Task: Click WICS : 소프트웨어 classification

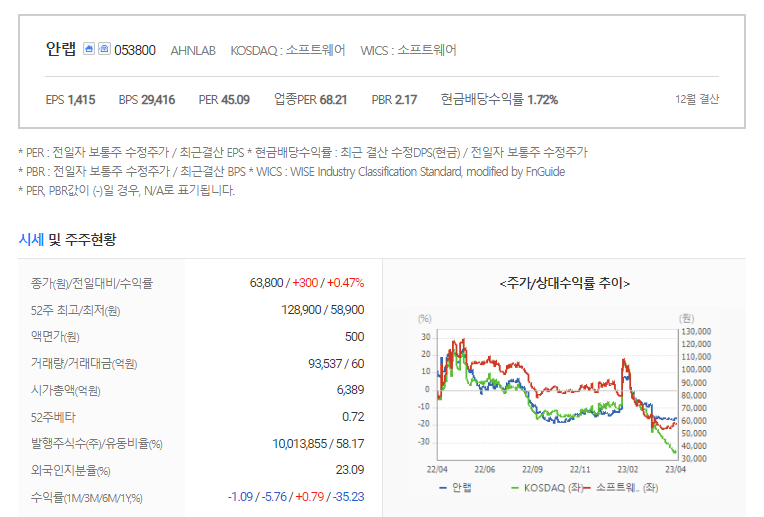Action: 408,50
